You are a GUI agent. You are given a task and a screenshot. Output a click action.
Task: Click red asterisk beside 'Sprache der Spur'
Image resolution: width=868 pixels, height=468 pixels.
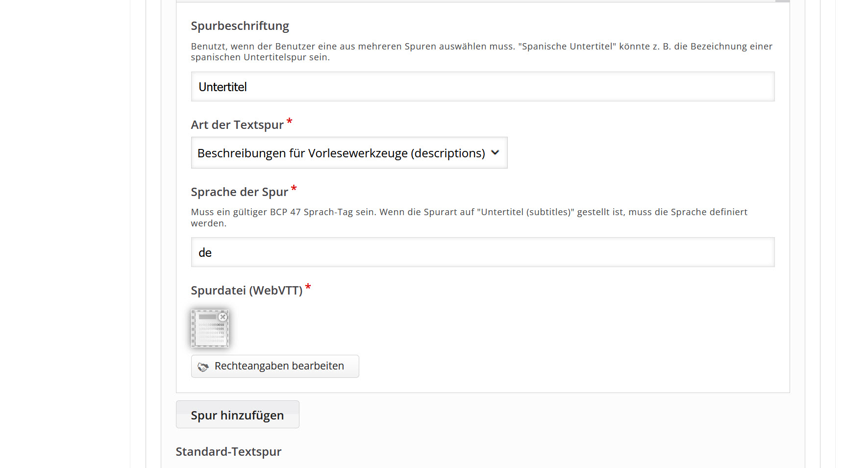294,188
